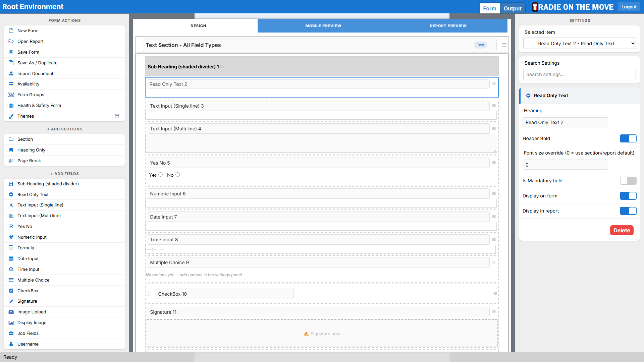This screenshot has width=644, height=362.
Task: Switch to the Output view
Action: (513, 8)
